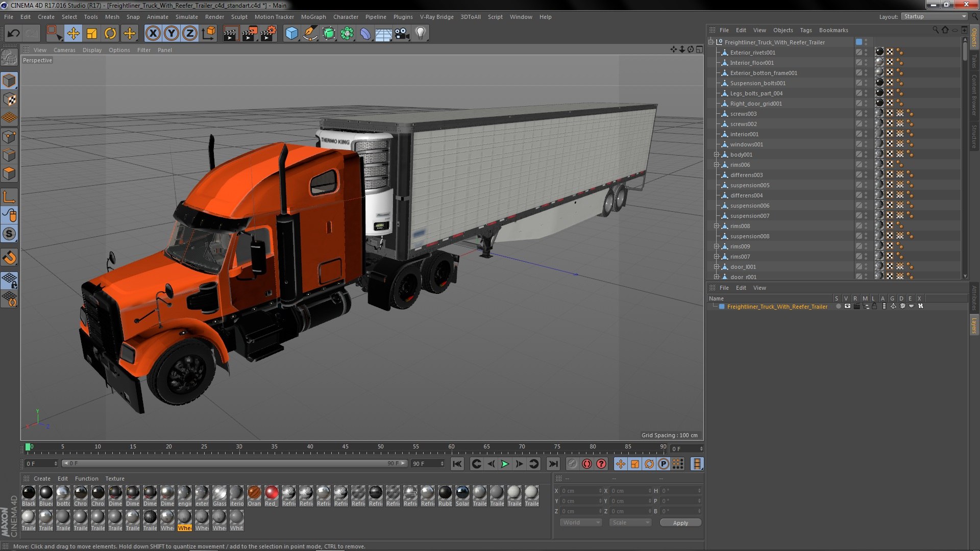The width and height of the screenshot is (980, 551).
Task: Open the World coordinate dropdown
Action: 581,522
